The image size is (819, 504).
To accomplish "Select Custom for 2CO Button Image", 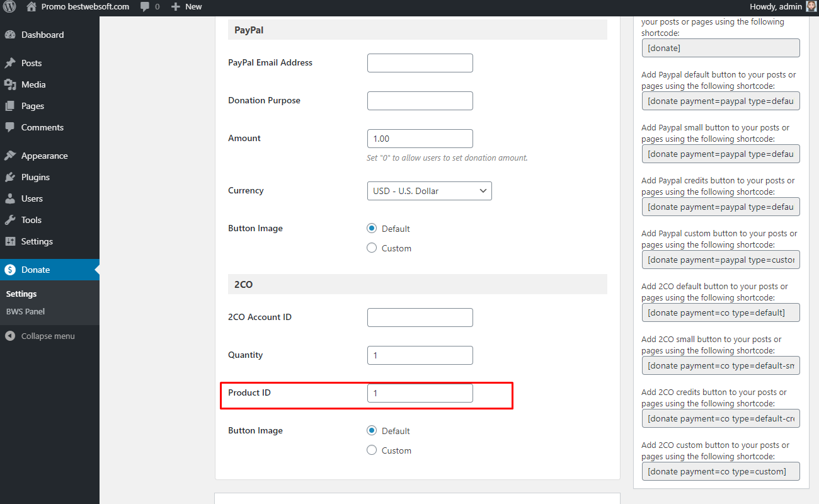I will click(x=372, y=450).
